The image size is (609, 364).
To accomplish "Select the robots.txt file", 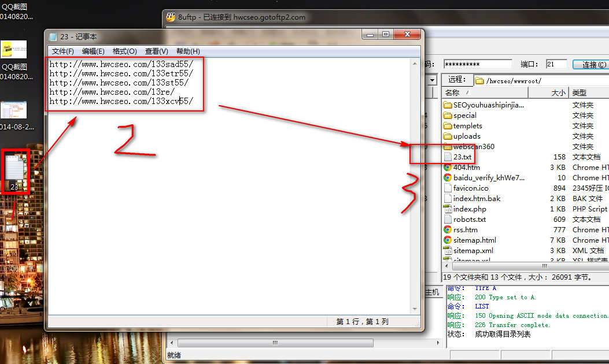I will pos(469,220).
